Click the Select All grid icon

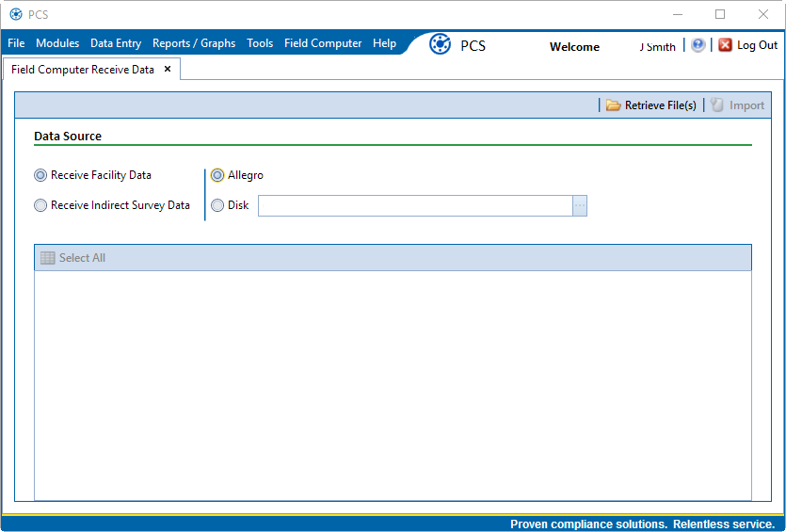click(48, 258)
